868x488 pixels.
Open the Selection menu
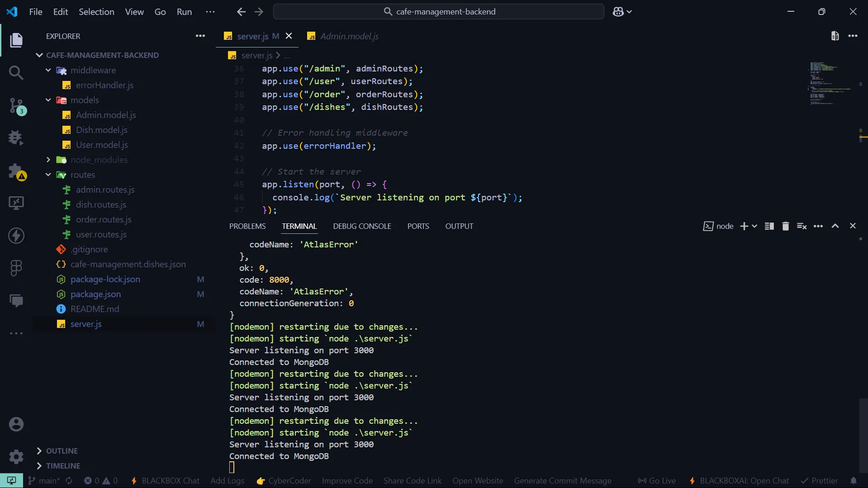click(96, 12)
